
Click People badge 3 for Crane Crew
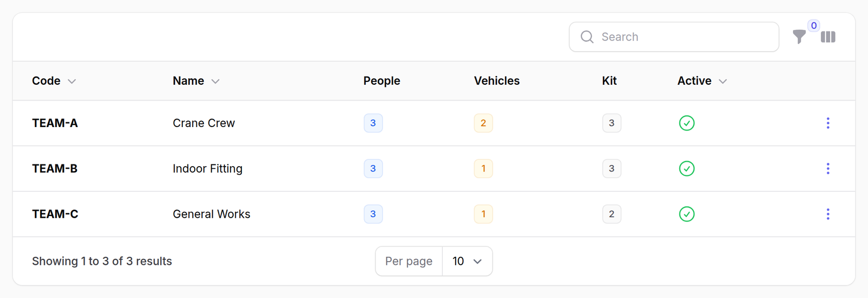coord(373,123)
